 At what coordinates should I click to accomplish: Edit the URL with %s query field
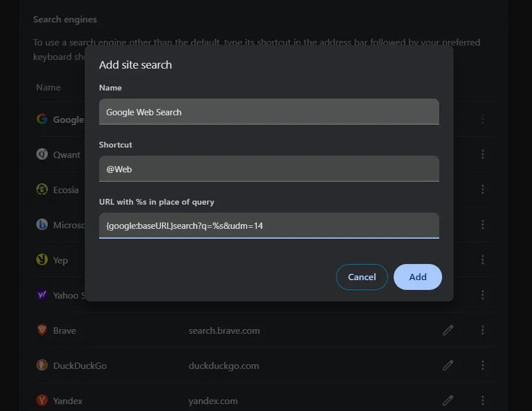pyautogui.click(x=269, y=226)
